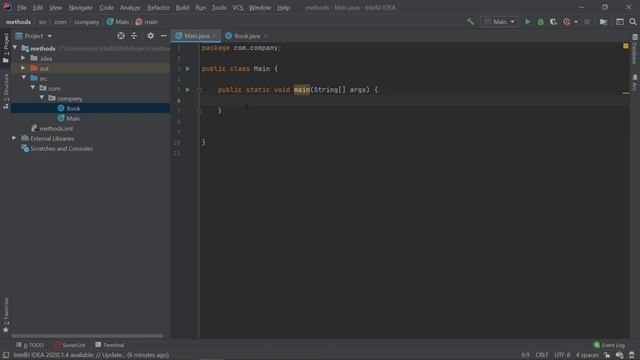Select the Book class in project tree
Screen dimensions: 640x360
click(73, 108)
